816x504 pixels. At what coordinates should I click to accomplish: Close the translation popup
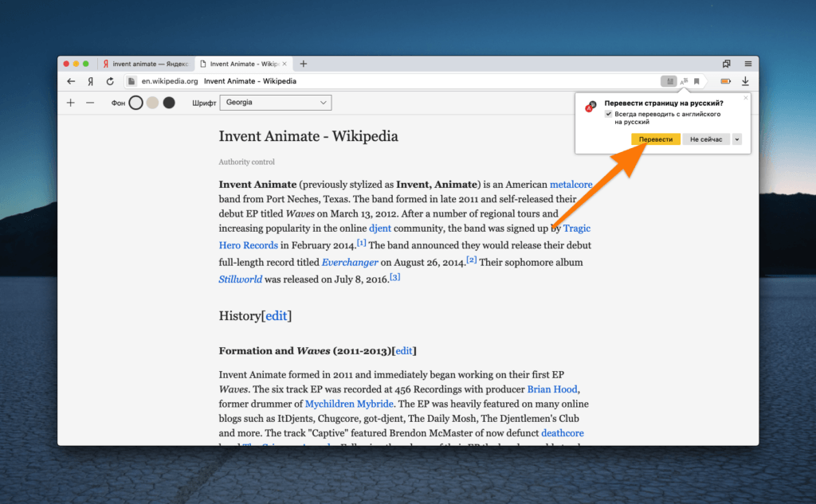click(746, 98)
